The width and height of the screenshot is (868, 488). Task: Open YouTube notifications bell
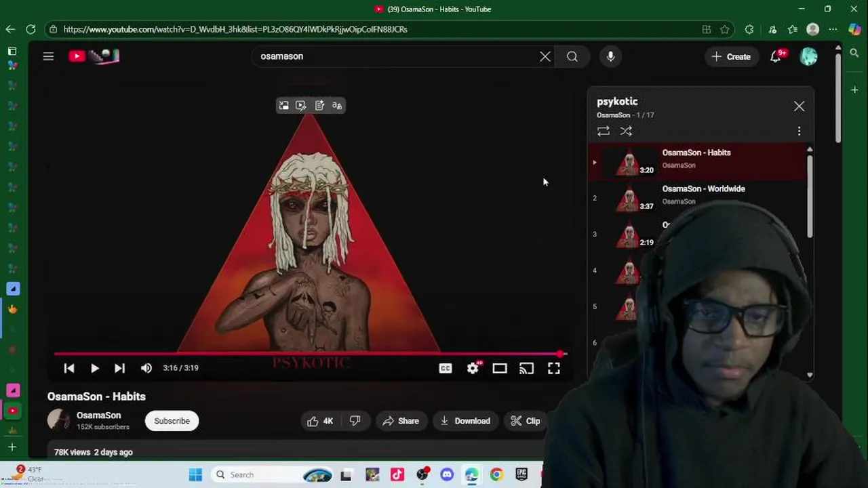pos(776,57)
